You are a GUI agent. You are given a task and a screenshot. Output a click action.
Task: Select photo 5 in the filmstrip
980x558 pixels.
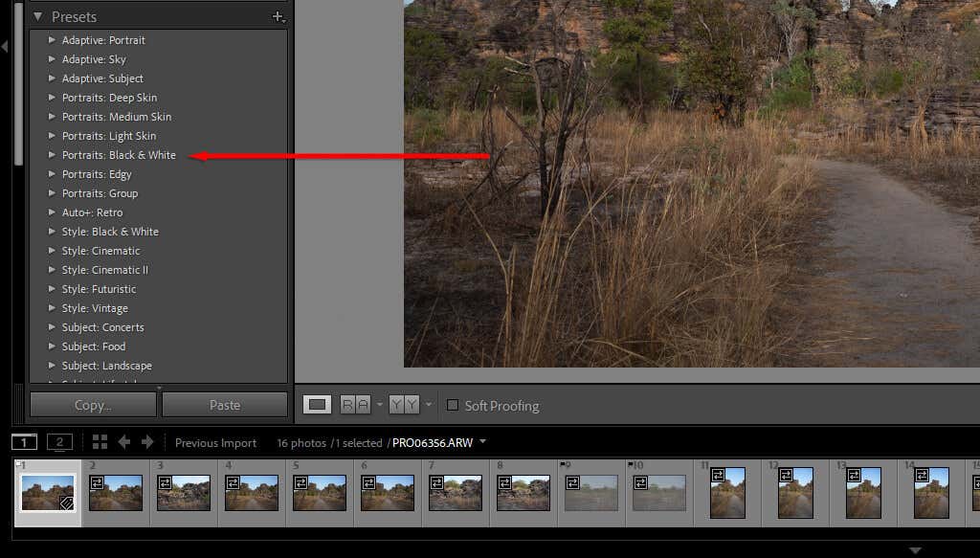pyautogui.click(x=320, y=492)
